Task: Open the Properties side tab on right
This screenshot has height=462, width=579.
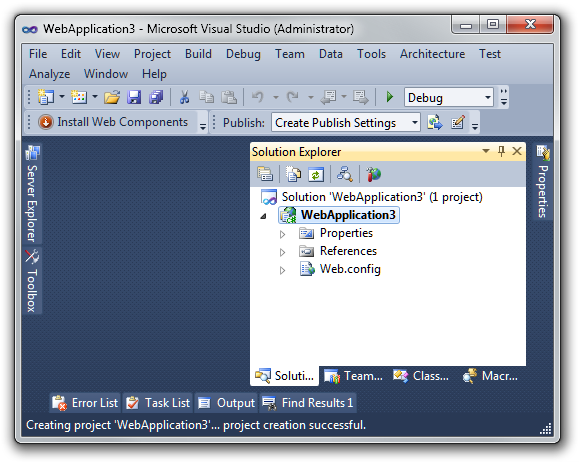Action: pos(543,181)
